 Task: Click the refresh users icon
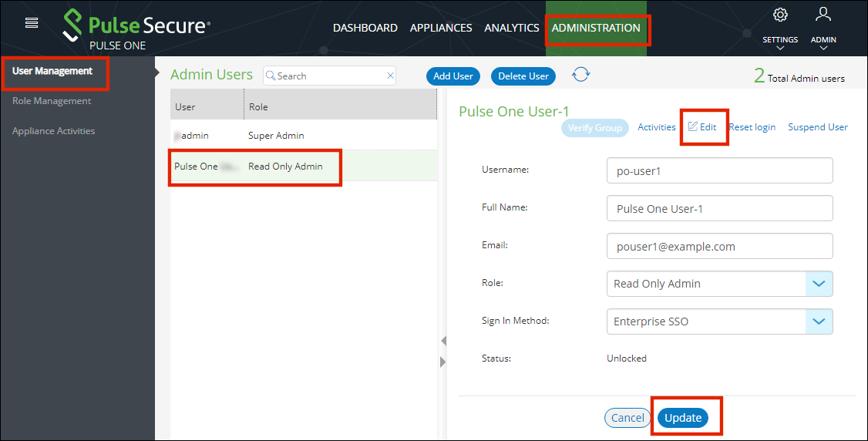(x=580, y=74)
